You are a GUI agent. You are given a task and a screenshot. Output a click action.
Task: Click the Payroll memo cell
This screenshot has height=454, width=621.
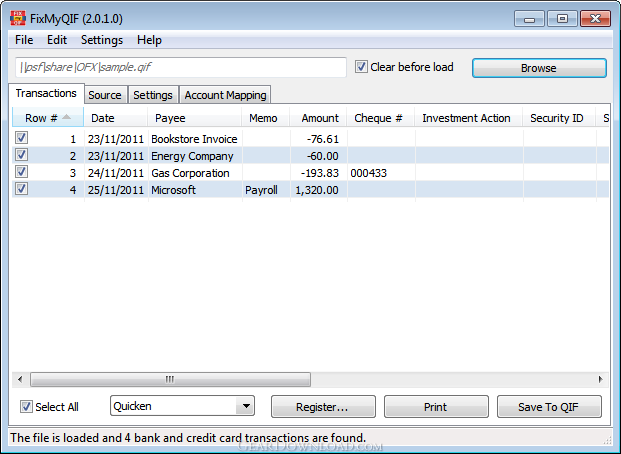pyautogui.click(x=266, y=190)
